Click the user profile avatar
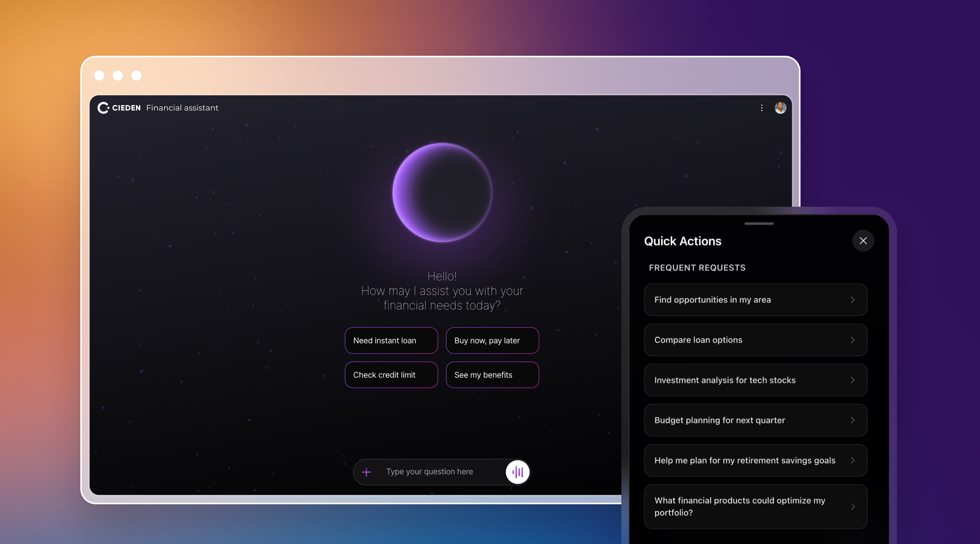The height and width of the screenshot is (544, 980). click(780, 108)
